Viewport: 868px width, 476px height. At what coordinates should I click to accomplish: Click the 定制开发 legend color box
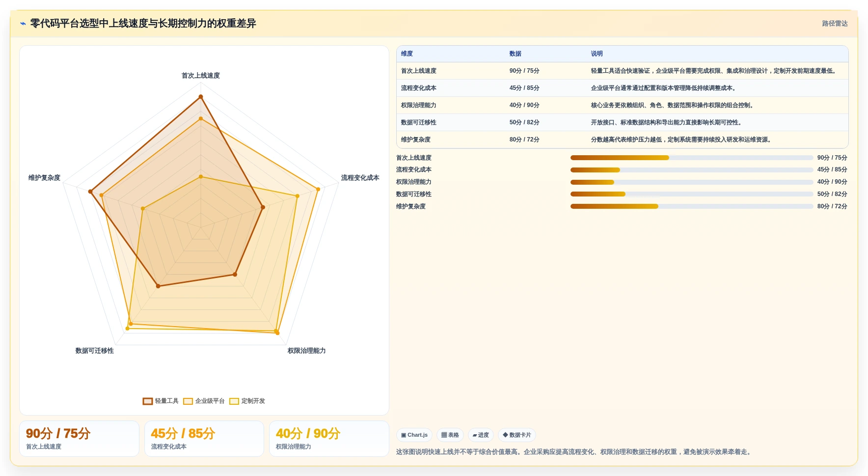[x=234, y=401]
